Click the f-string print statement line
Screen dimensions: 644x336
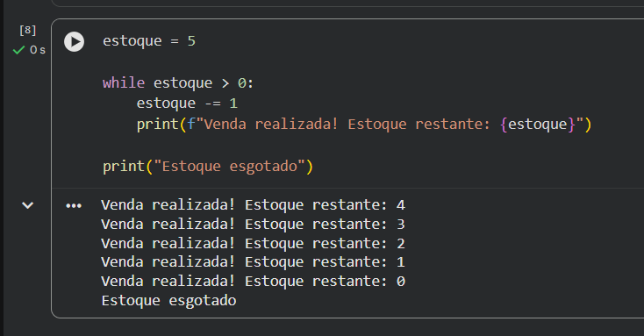364,124
